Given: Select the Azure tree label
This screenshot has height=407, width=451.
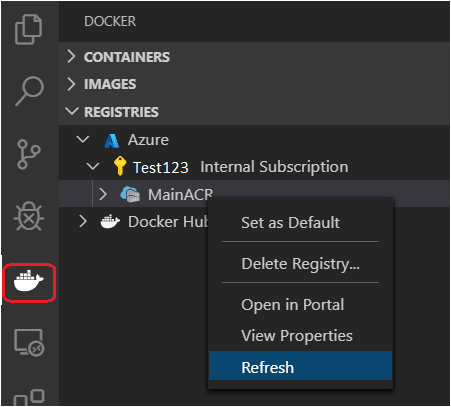Looking at the screenshot, I should pos(148,140).
